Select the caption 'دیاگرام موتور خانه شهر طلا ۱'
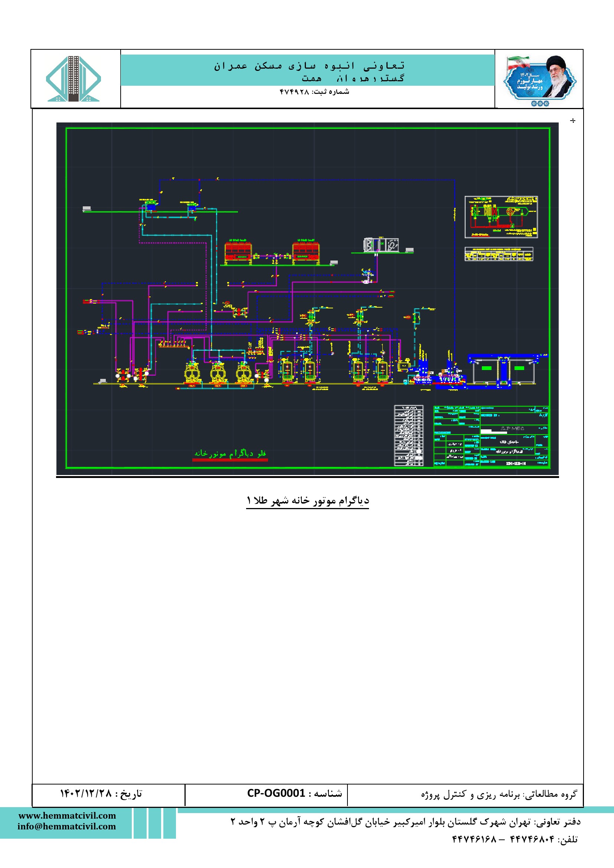 click(x=308, y=501)
